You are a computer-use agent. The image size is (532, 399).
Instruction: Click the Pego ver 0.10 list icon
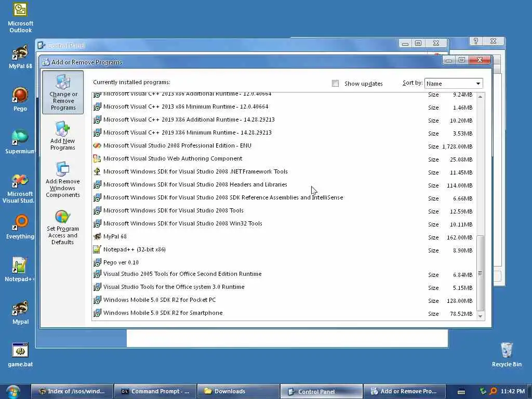[x=97, y=262]
